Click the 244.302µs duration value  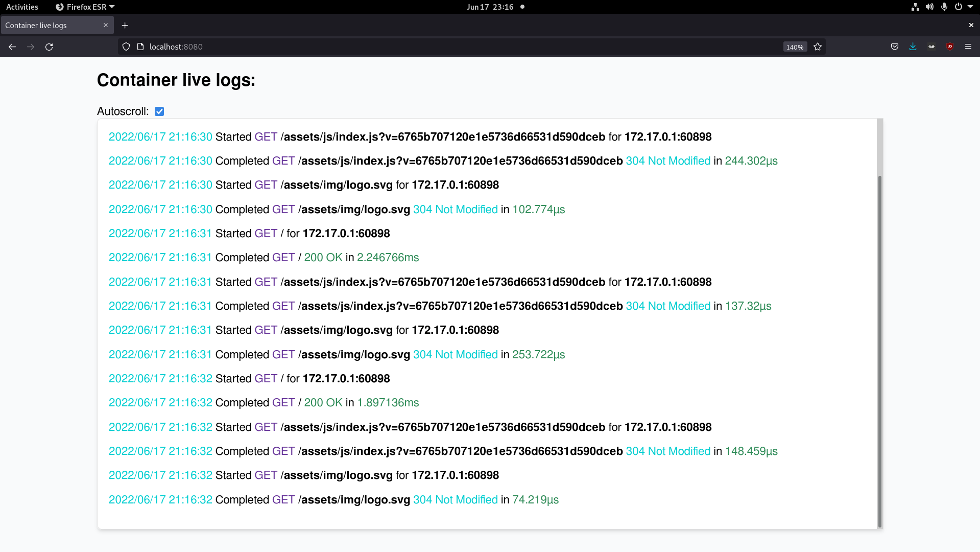pyautogui.click(x=751, y=161)
